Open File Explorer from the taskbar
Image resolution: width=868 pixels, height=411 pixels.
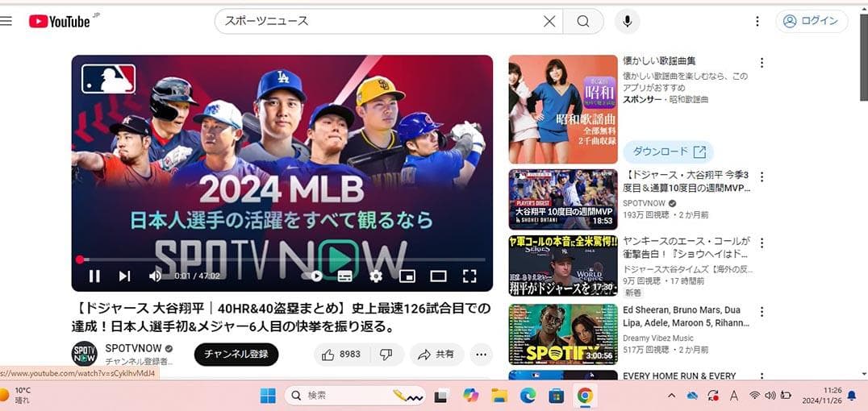499,396
